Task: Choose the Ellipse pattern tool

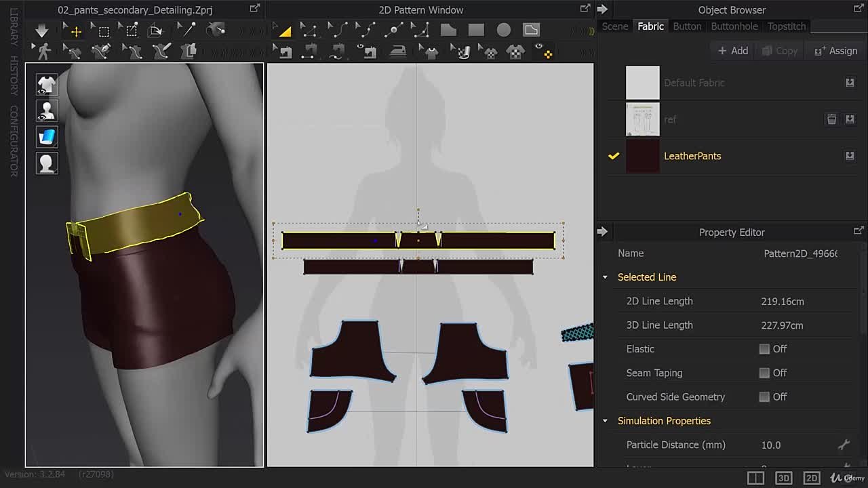Action: coord(503,30)
